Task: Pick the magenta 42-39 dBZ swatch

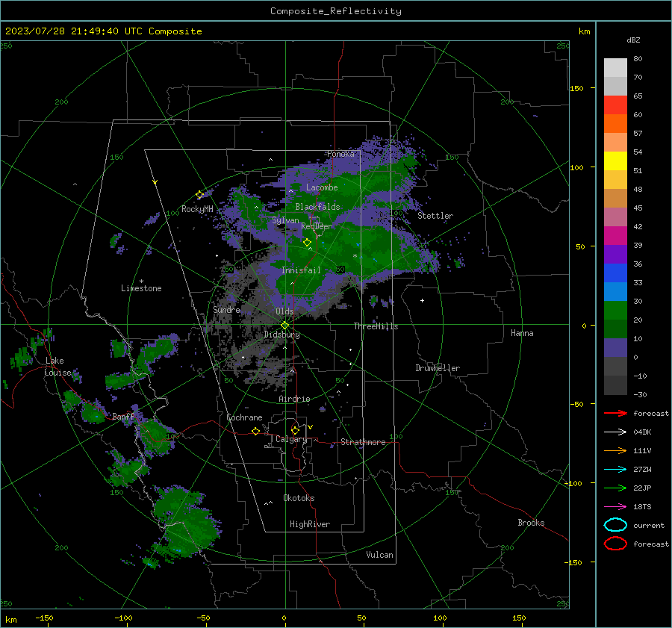Action: [615, 236]
